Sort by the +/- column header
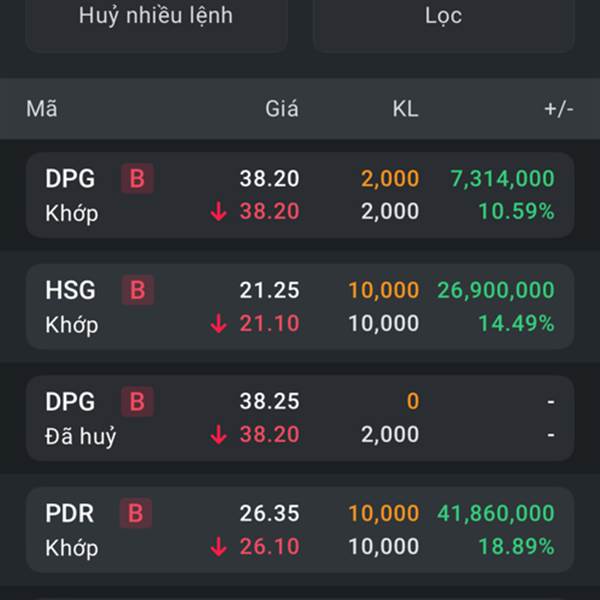 558,109
